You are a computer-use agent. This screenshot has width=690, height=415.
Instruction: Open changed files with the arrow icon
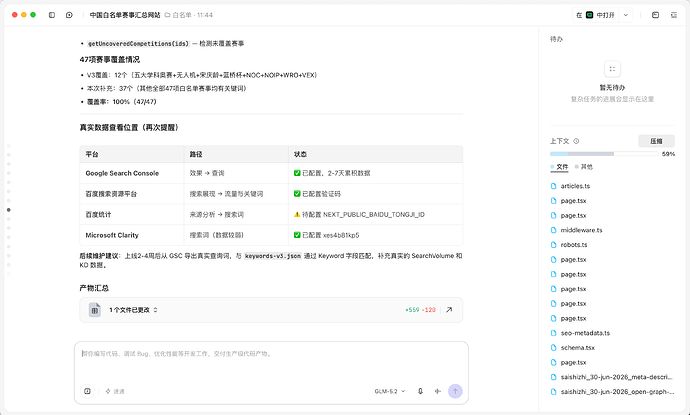coord(449,310)
